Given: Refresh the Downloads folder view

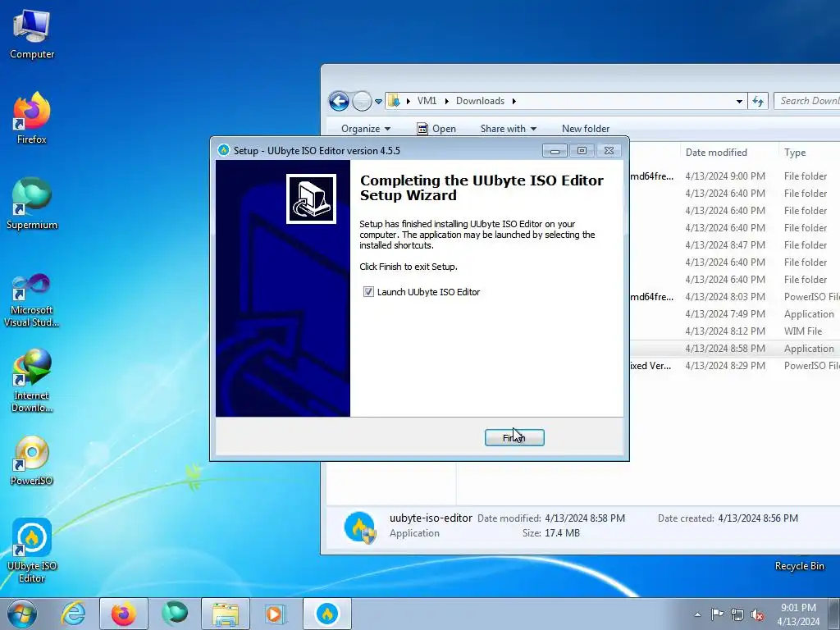Looking at the screenshot, I should (x=758, y=101).
